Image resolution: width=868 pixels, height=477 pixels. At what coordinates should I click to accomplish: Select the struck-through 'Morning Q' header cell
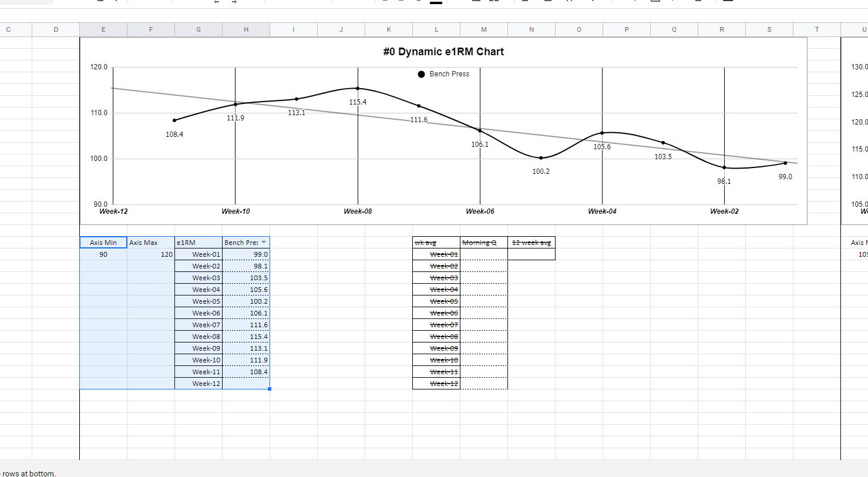pyautogui.click(x=484, y=242)
